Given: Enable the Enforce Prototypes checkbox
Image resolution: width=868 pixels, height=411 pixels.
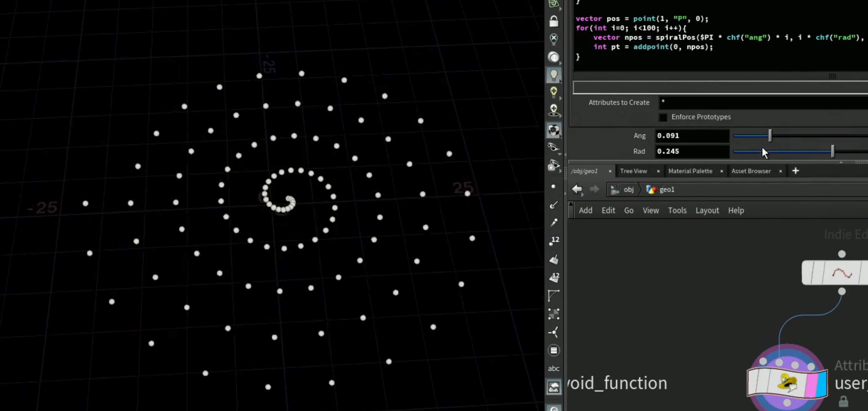Looking at the screenshot, I should point(663,117).
